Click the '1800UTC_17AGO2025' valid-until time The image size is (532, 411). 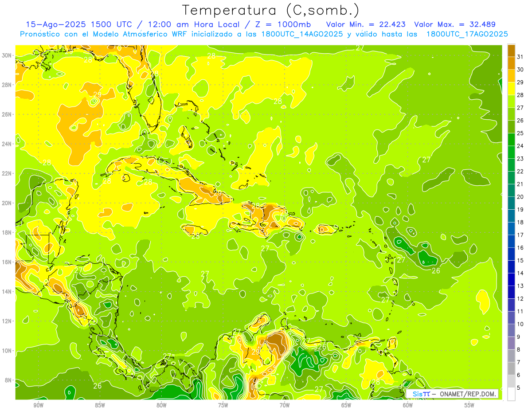(467, 34)
